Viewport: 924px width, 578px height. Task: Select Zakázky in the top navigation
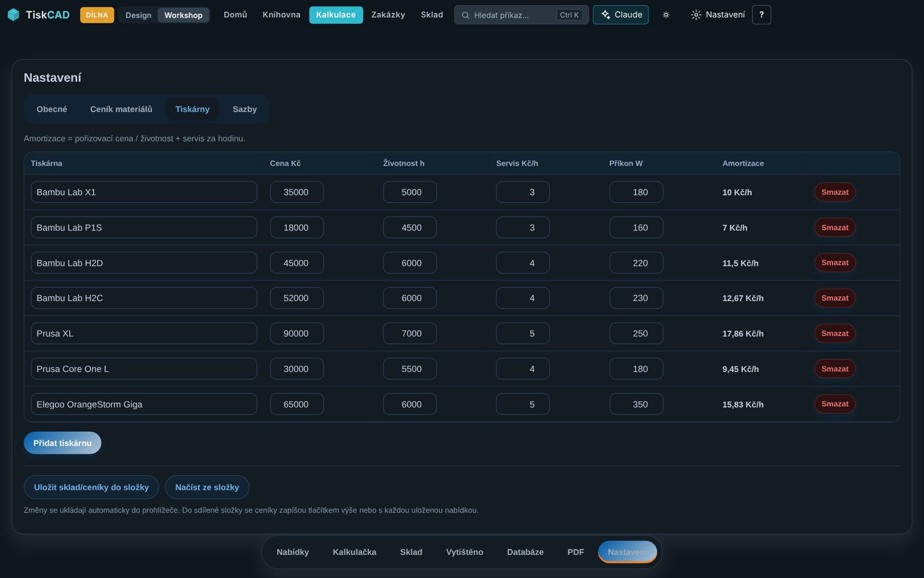pos(388,15)
